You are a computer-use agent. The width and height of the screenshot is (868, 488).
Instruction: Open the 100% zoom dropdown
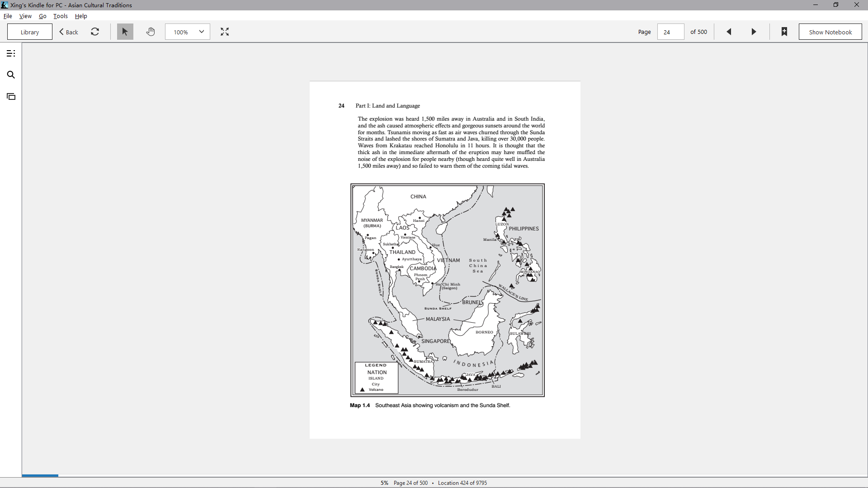(x=188, y=32)
